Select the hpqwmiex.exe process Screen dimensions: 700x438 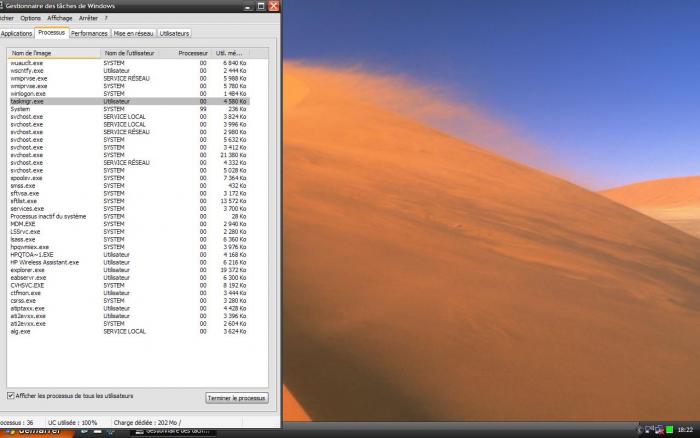(x=129, y=247)
